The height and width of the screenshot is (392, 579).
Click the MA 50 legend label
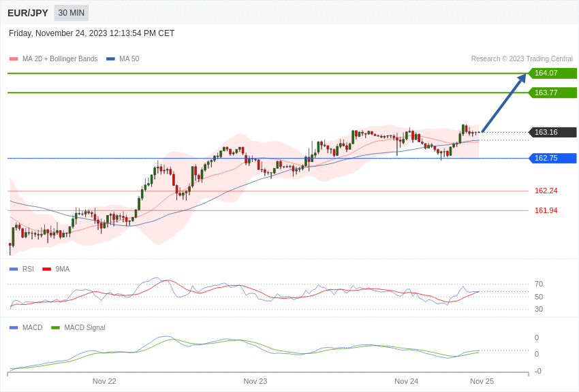(x=129, y=59)
